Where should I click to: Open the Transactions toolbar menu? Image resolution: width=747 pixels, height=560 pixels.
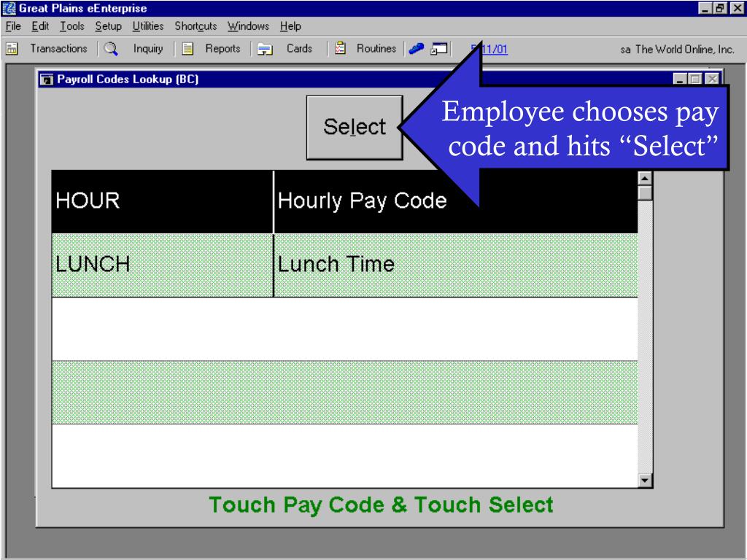coord(58,49)
